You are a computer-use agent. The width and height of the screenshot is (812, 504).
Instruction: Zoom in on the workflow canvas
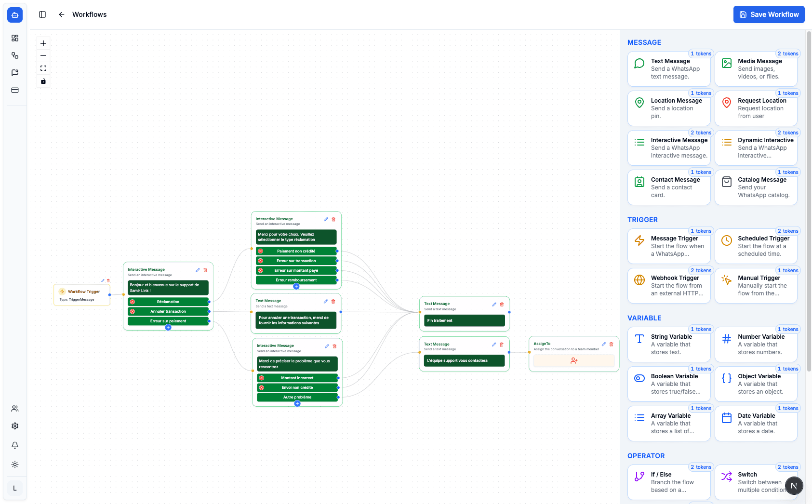(43, 43)
